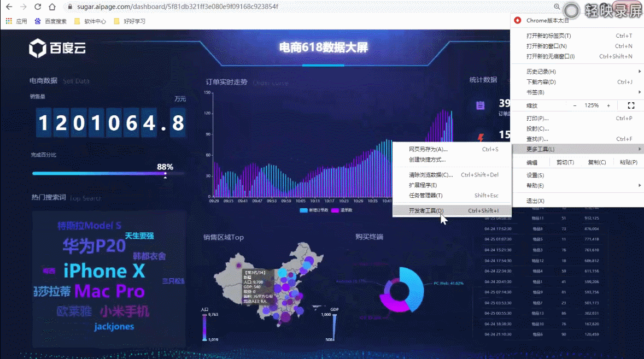The height and width of the screenshot is (359, 644).
Task: Click the 复制(C) button
Action: [597, 162]
